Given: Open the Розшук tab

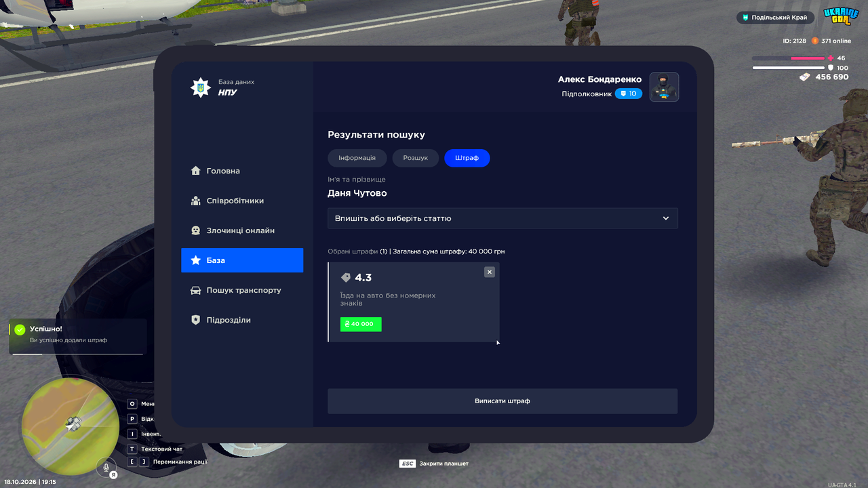Looking at the screenshot, I should click(x=416, y=158).
